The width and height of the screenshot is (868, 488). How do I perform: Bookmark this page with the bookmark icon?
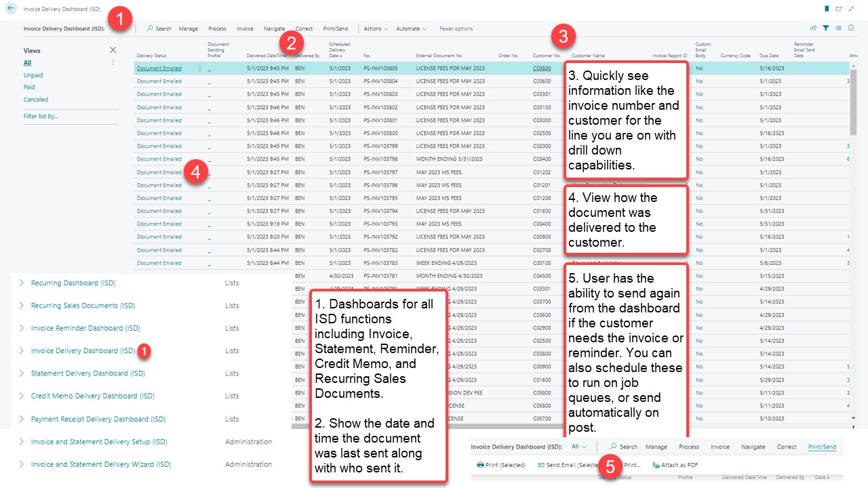pyautogui.click(x=827, y=9)
